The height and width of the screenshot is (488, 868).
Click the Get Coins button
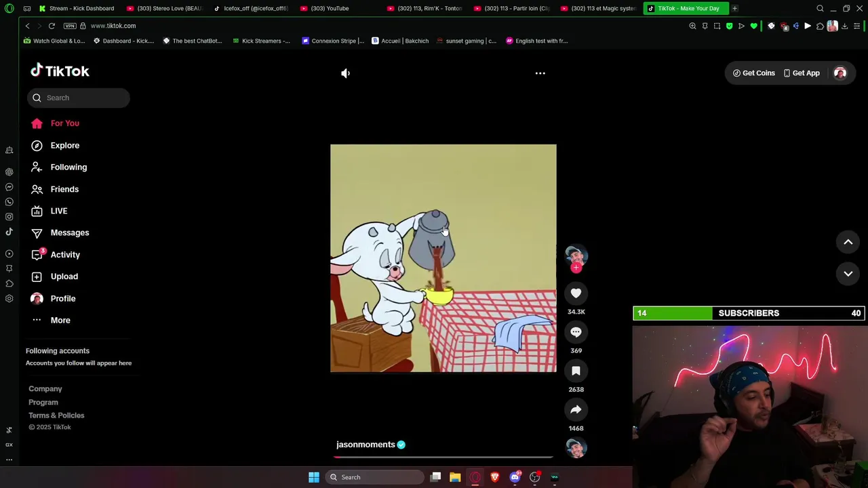tap(753, 73)
